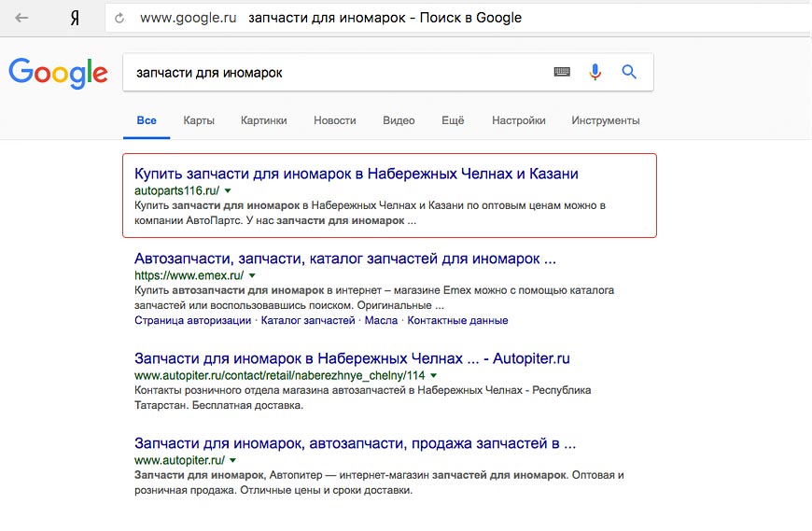This screenshot has width=812, height=531.
Task: Click the browser back arrow
Action: point(21,18)
